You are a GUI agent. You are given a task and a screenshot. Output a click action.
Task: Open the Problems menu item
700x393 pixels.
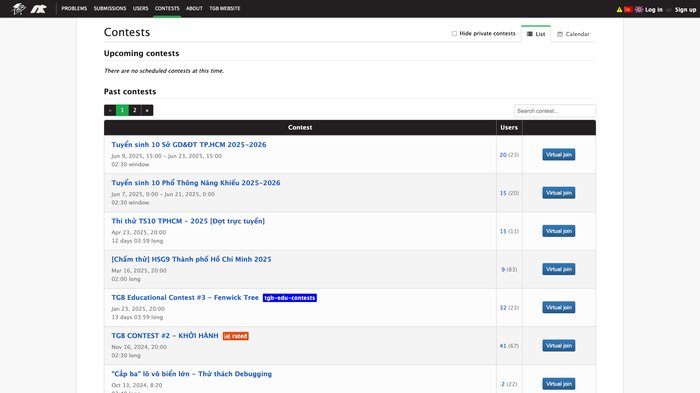point(74,8)
